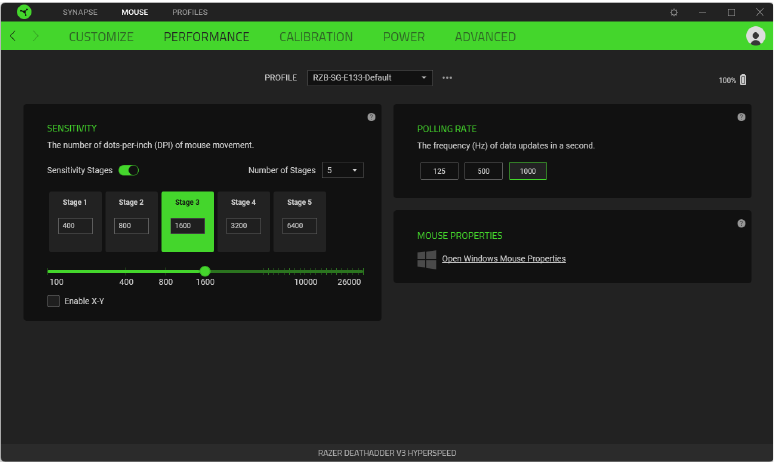The width and height of the screenshot is (776, 464).
Task: Click the Razer logo icon
Action: (x=24, y=12)
